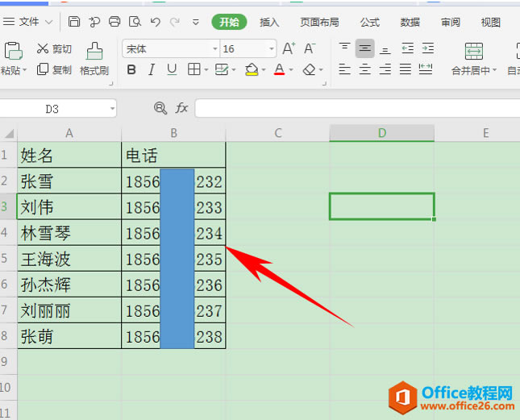The width and height of the screenshot is (520, 420).
Task: Click the formula bar zoom/search icon
Action: (x=160, y=108)
